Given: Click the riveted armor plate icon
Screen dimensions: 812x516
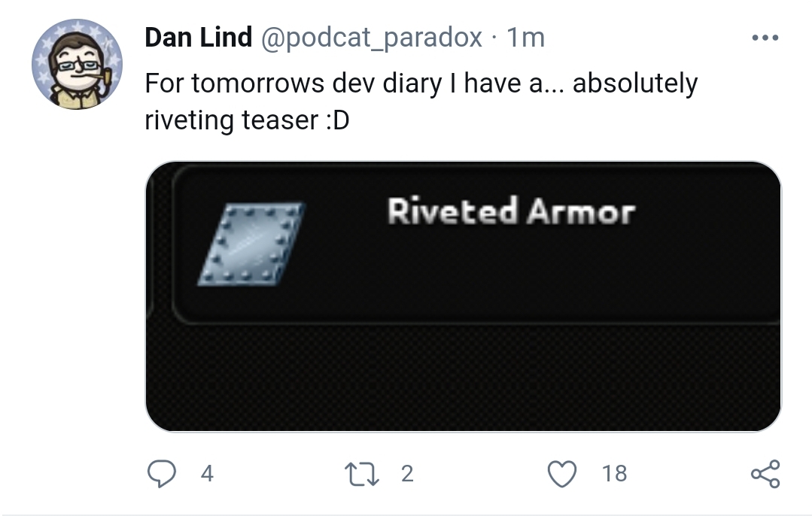Looking at the screenshot, I should [x=251, y=244].
